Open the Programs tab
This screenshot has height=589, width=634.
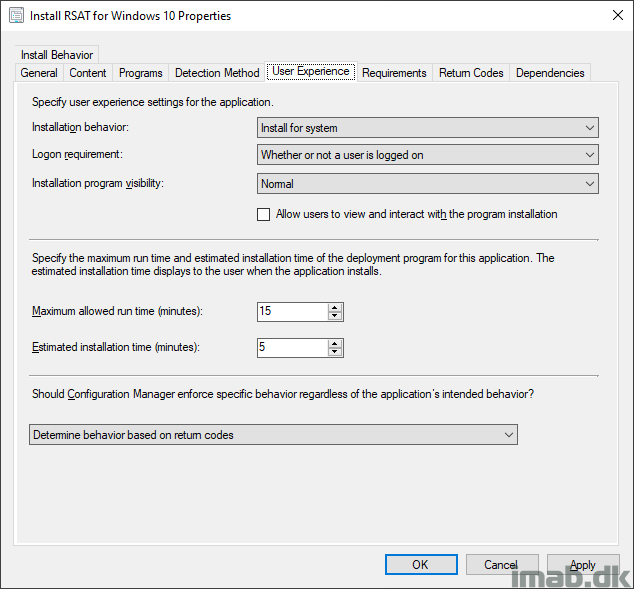point(141,73)
